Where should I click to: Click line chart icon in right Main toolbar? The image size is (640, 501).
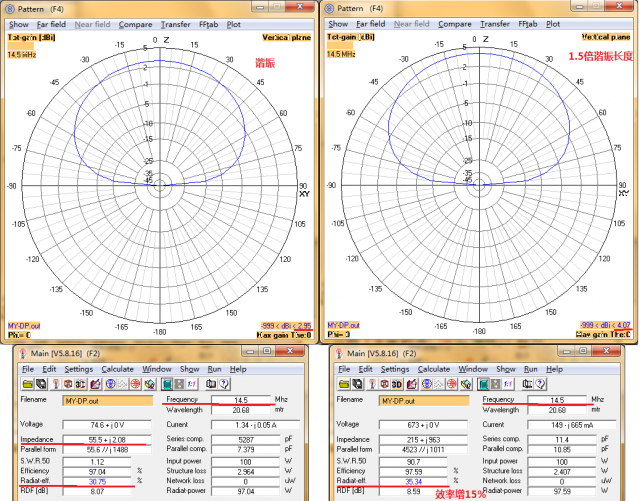(x=439, y=384)
